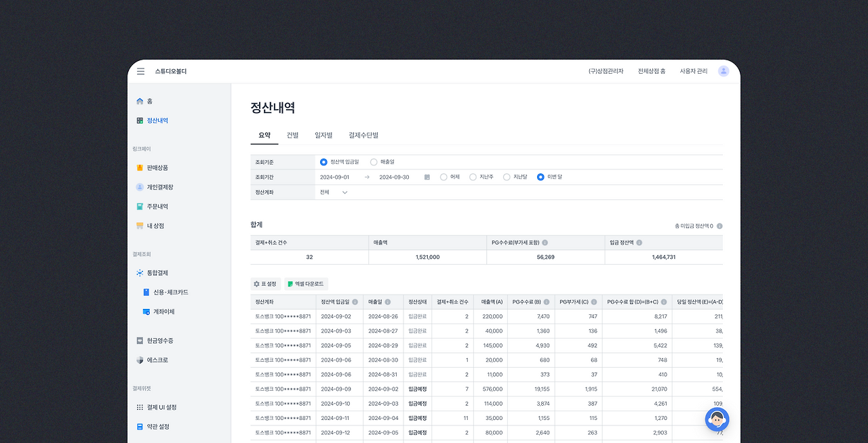The width and height of the screenshot is (868, 443).
Task: Select the 지난주 period radio button
Action: tap(473, 177)
